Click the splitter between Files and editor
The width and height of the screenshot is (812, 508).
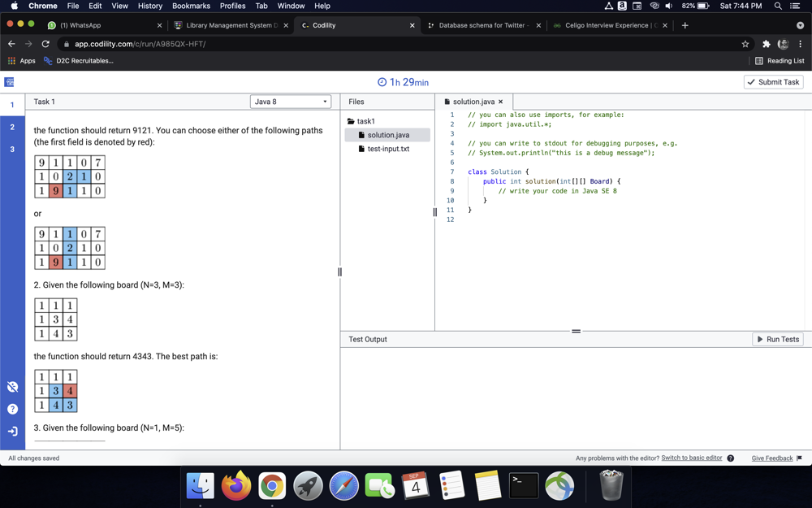tap(435, 211)
